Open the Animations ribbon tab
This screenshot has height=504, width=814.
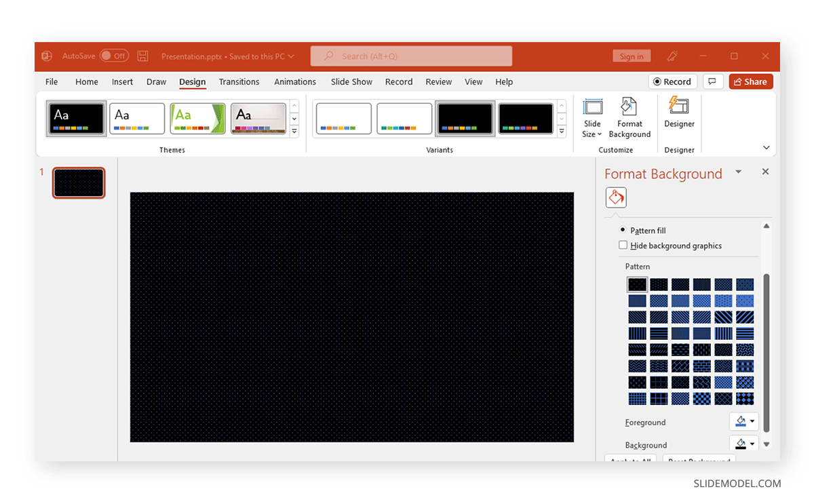294,81
